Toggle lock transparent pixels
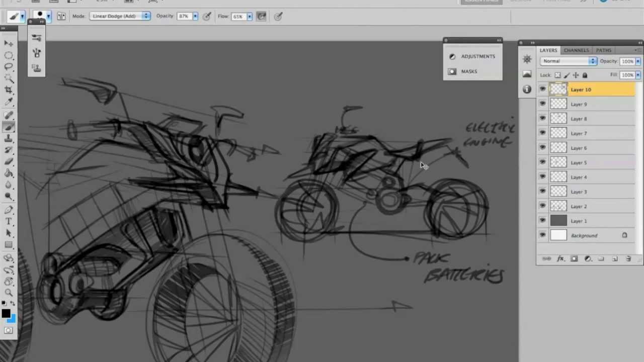Screen dimensions: 644x362 557,75
